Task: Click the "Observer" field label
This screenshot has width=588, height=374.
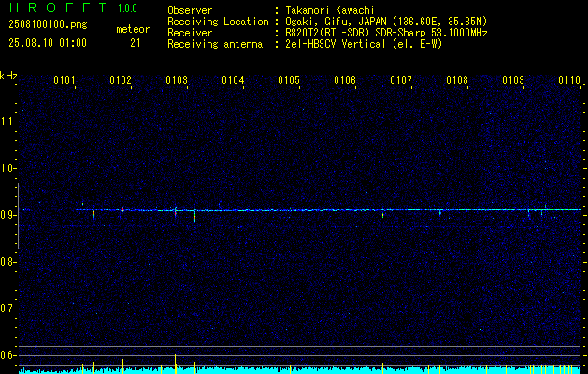Action: (190, 10)
